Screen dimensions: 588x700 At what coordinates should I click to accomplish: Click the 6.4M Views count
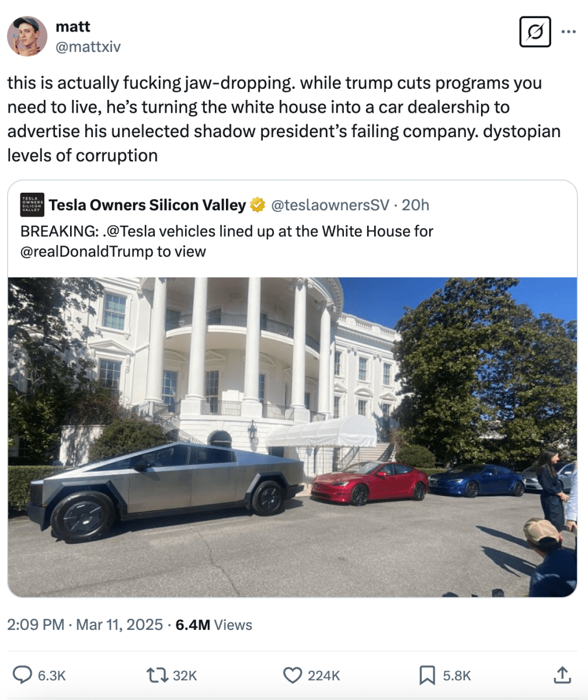[214, 625]
